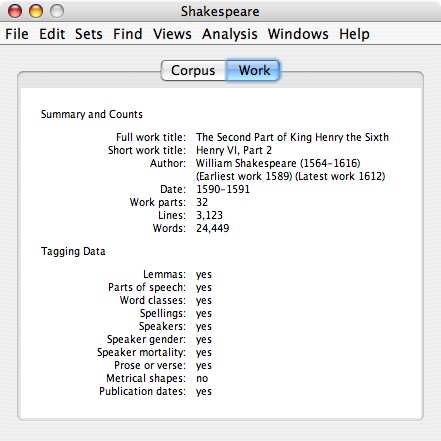Open the Windows menu
This screenshot has width=441, height=441.
298,34
